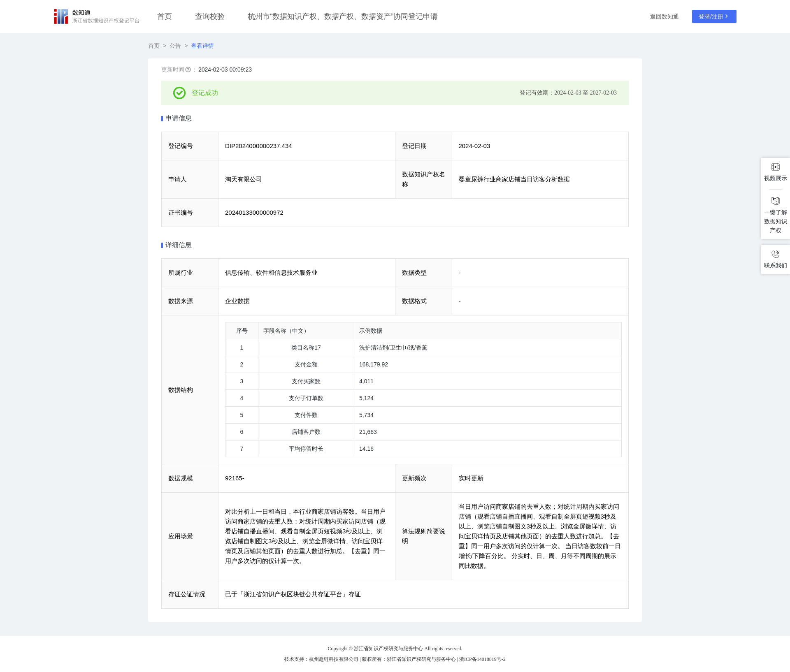The width and height of the screenshot is (790, 672).
Task: Click data scale value 92165-
Action: [x=235, y=478]
